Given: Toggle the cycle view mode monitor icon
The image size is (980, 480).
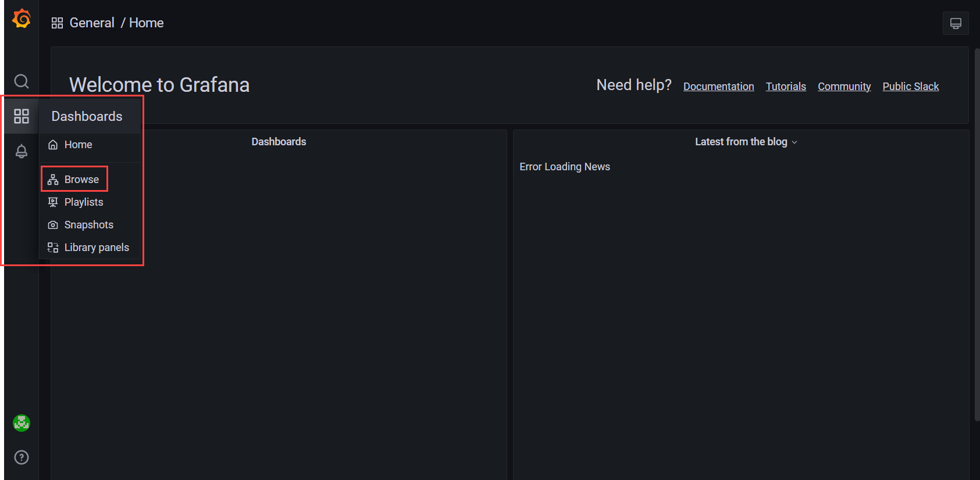Looking at the screenshot, I should [x=955, y=23].
